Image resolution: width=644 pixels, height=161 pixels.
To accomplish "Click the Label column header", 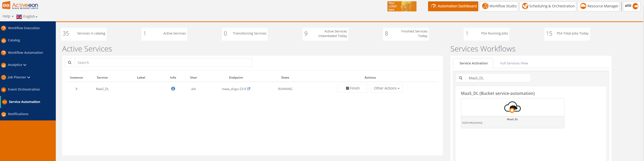I will (x=141, y=78).
